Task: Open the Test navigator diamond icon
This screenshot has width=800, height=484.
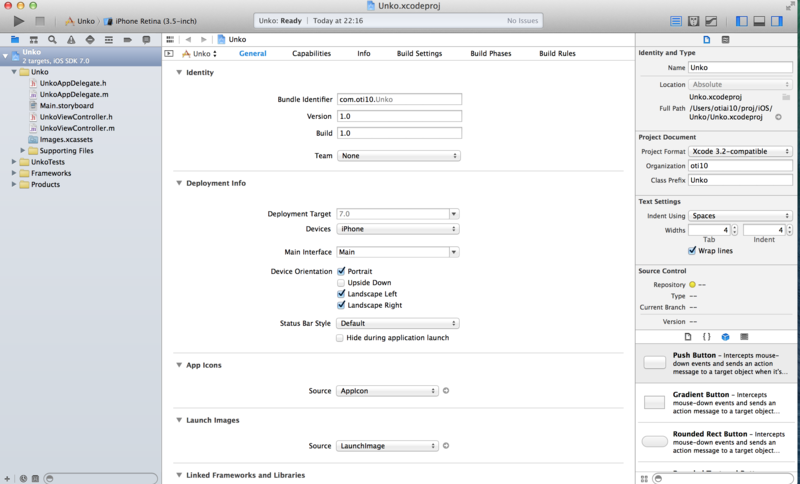Action: 90,39
